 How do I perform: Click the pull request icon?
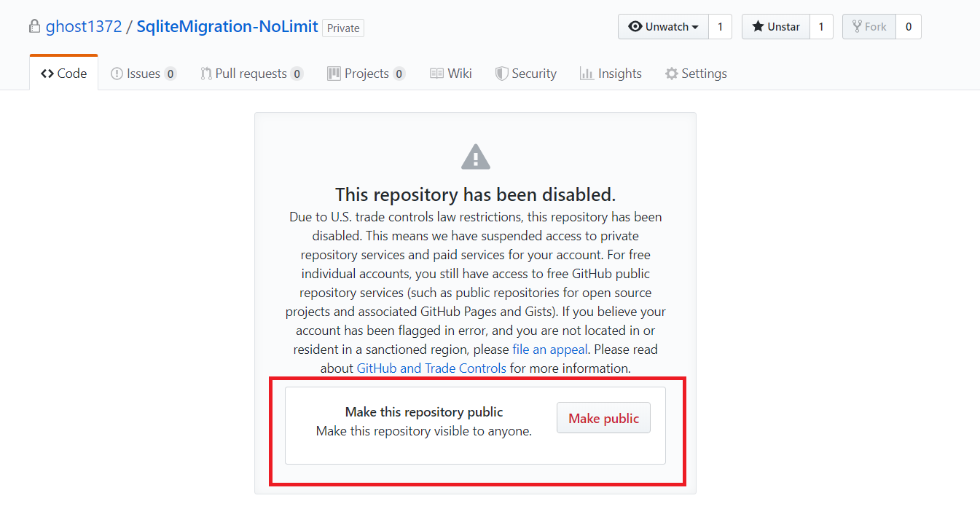coord(207,74)
